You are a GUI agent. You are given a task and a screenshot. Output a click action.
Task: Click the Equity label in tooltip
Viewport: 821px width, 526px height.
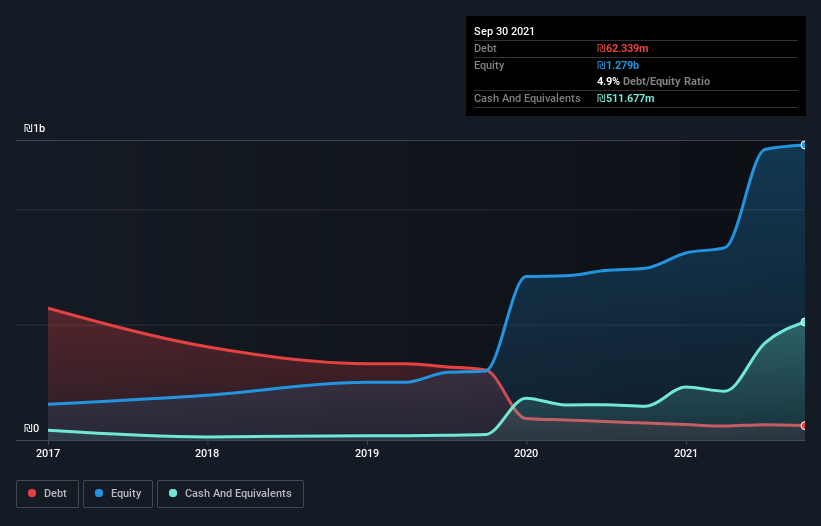pyautogui.click(x=489, y=65)
